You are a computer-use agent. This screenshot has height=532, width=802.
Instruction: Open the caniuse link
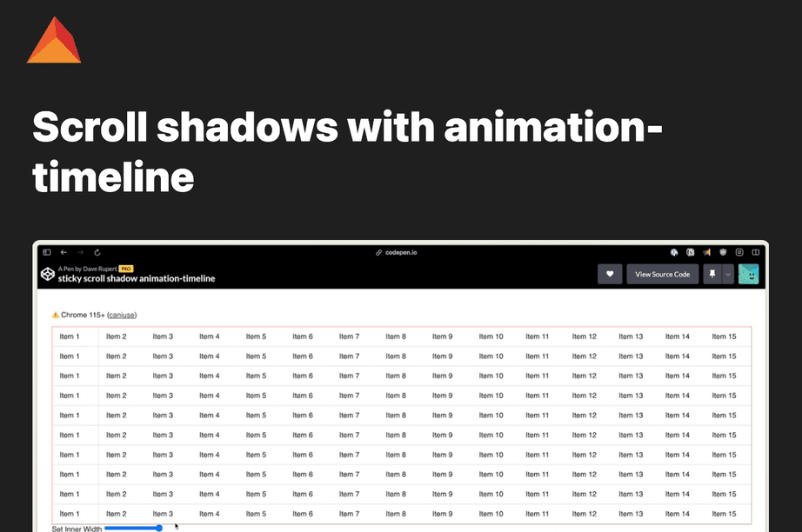(124, 314)
